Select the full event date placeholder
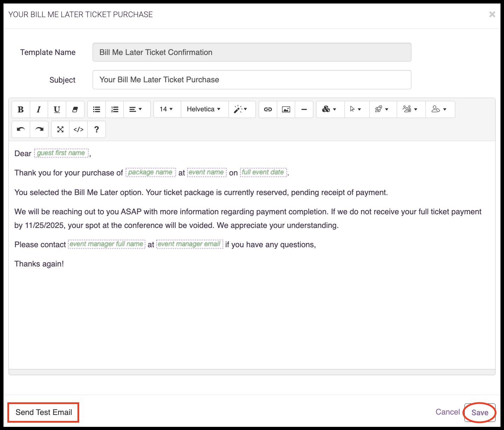The height and width of the screenshot is (430, 504). point(263,172)
